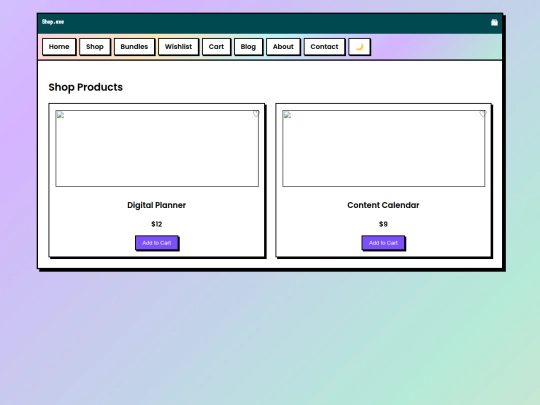Add Content Calendar to cart
The image size is (540, 405).
(x=383, y=243)
